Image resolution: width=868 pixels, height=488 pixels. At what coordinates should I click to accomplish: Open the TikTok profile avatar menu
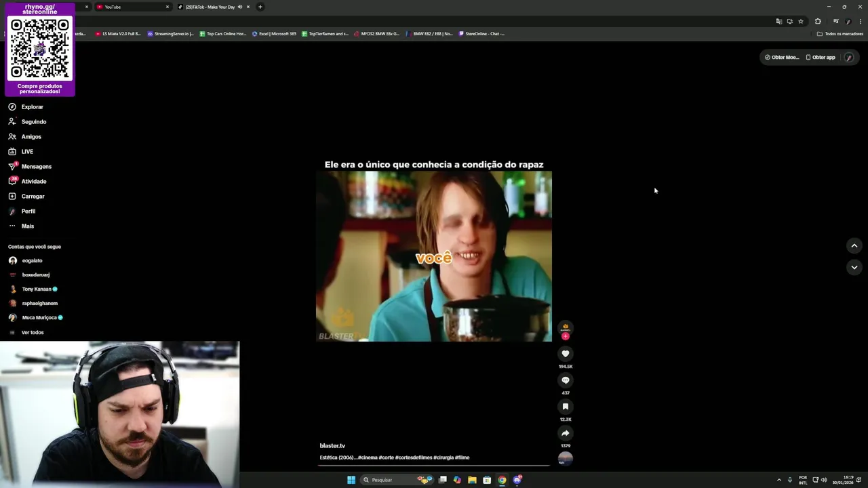coord(849,58)
